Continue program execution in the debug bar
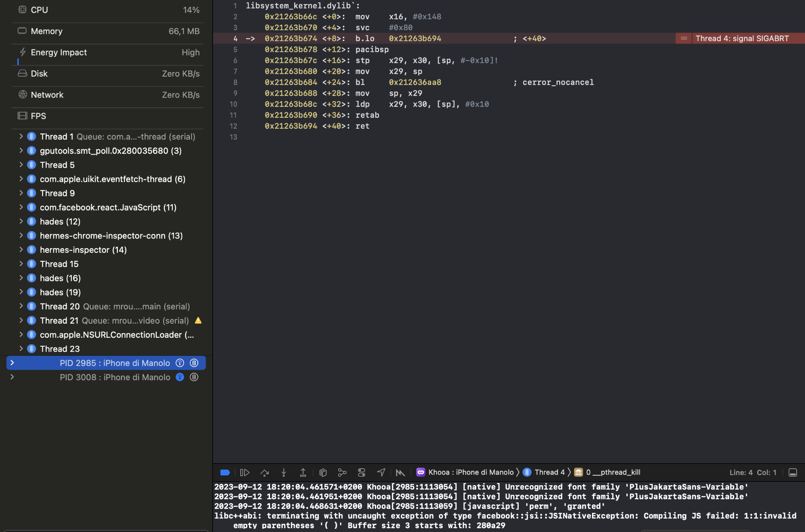The image size is (805, 532). 245,472
